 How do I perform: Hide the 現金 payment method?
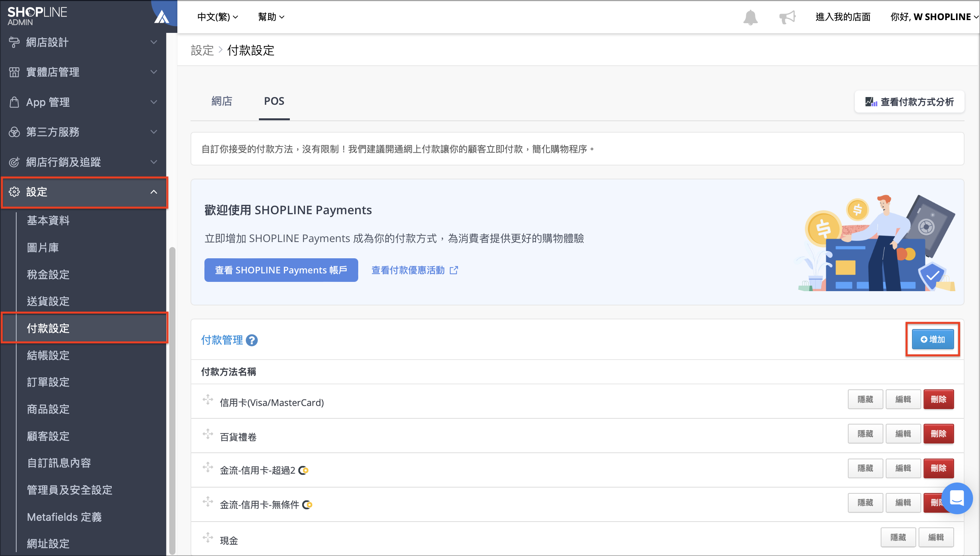(x=898, y=537)
